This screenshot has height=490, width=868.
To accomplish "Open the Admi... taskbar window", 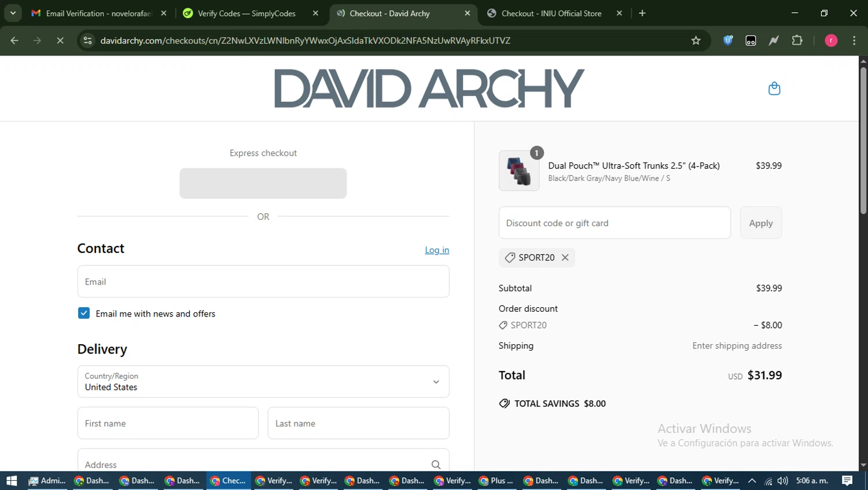I will 47,481.
